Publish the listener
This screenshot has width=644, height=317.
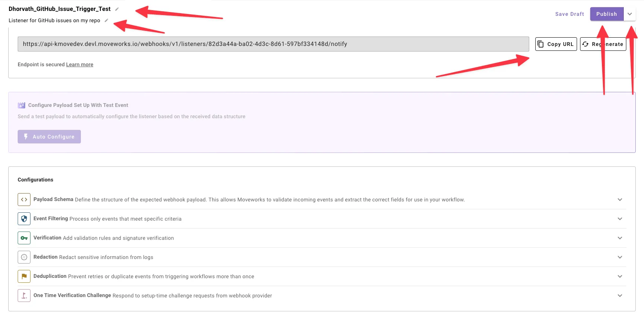tap(607, 14)
